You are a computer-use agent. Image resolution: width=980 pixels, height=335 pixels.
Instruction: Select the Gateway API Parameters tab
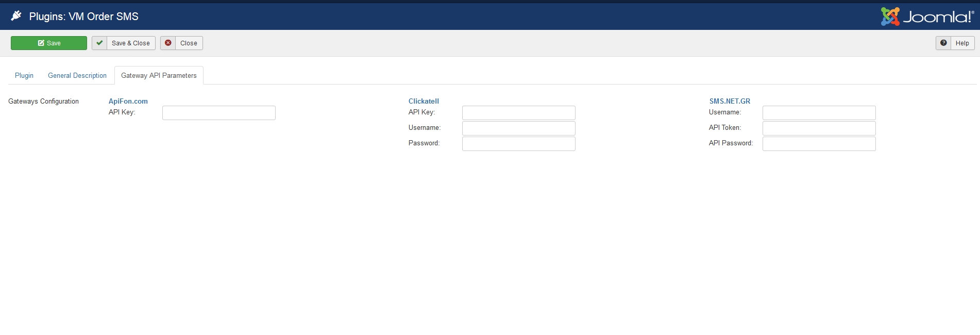point(159,76)
